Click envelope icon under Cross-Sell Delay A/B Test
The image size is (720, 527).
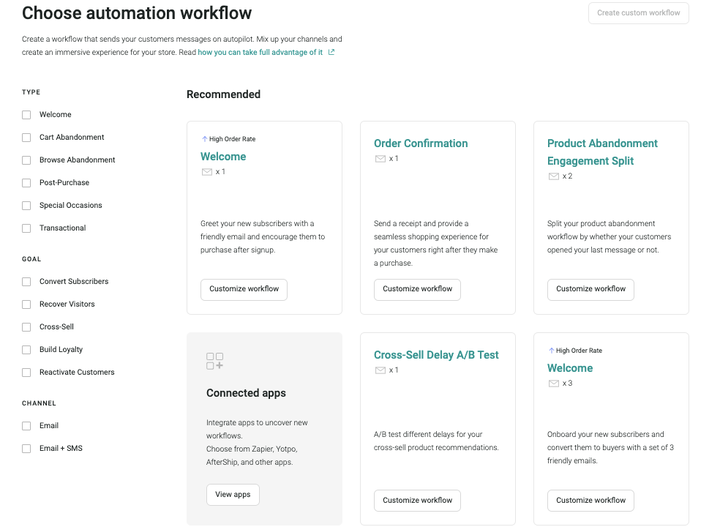(380, 370)
